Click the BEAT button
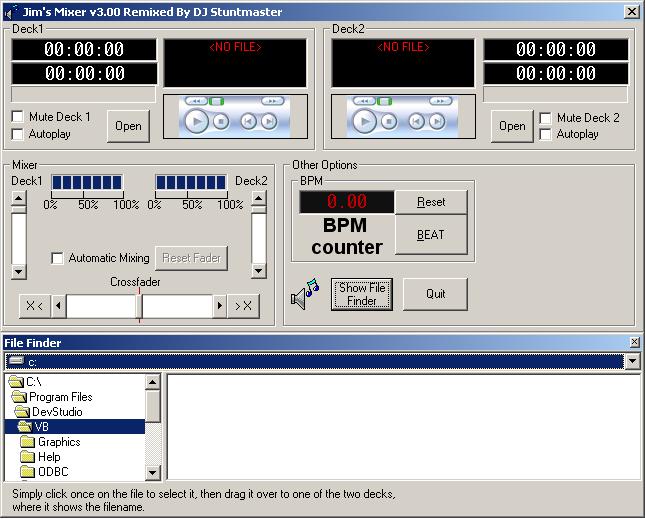The width and height of the screenshot is (645, 519). 431,235
